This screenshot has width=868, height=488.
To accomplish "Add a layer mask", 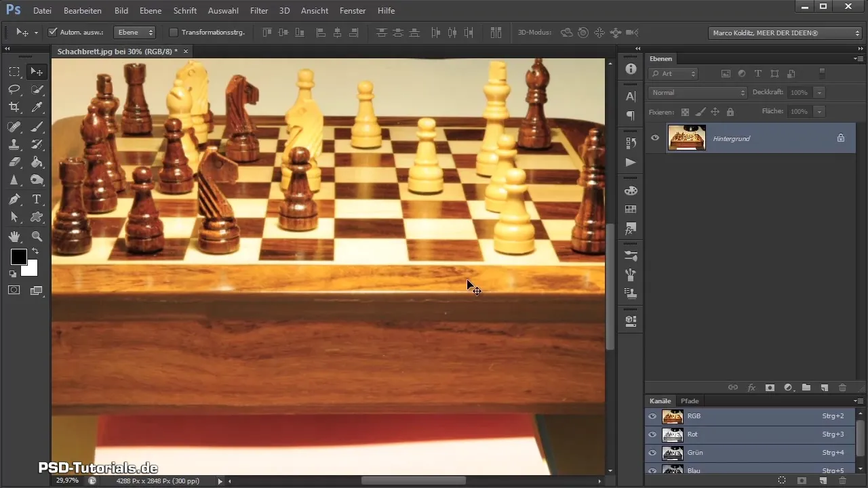I will tap(770, 388).
